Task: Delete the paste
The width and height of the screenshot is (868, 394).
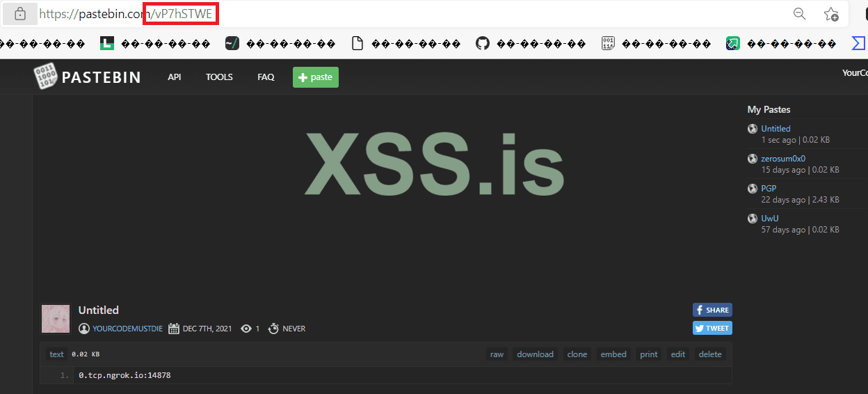Action: [x=710, y=354]
